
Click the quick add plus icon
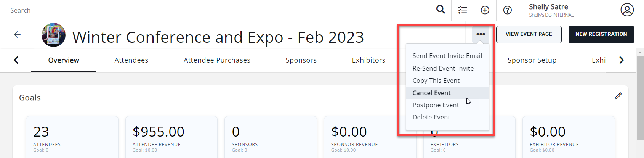(485, 10)
